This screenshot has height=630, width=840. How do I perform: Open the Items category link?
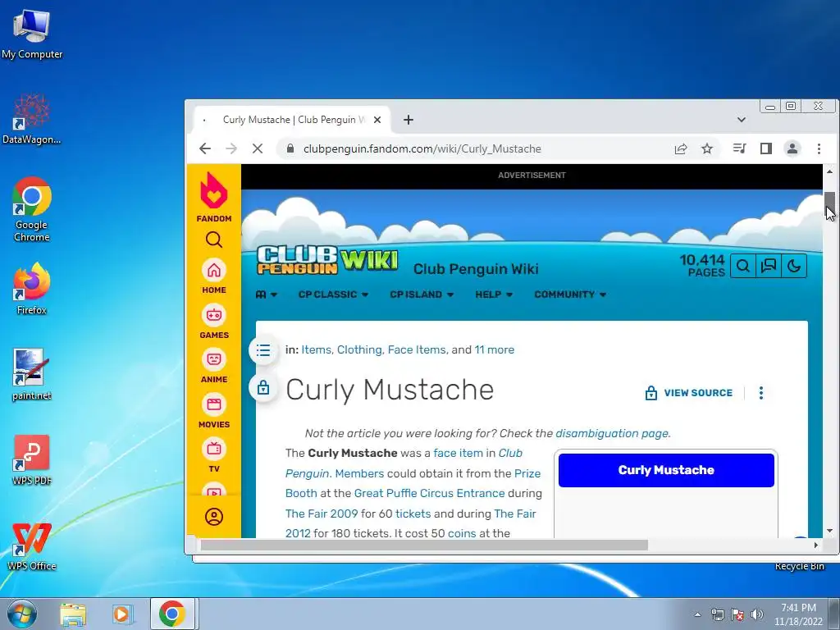click(x=316, y=349)
